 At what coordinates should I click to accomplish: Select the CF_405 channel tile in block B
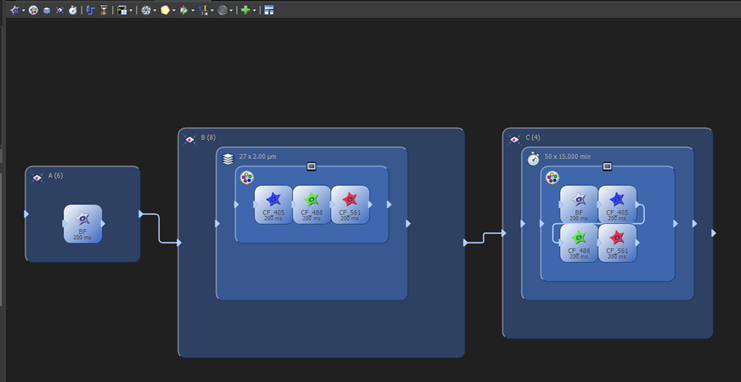point(274,204)
